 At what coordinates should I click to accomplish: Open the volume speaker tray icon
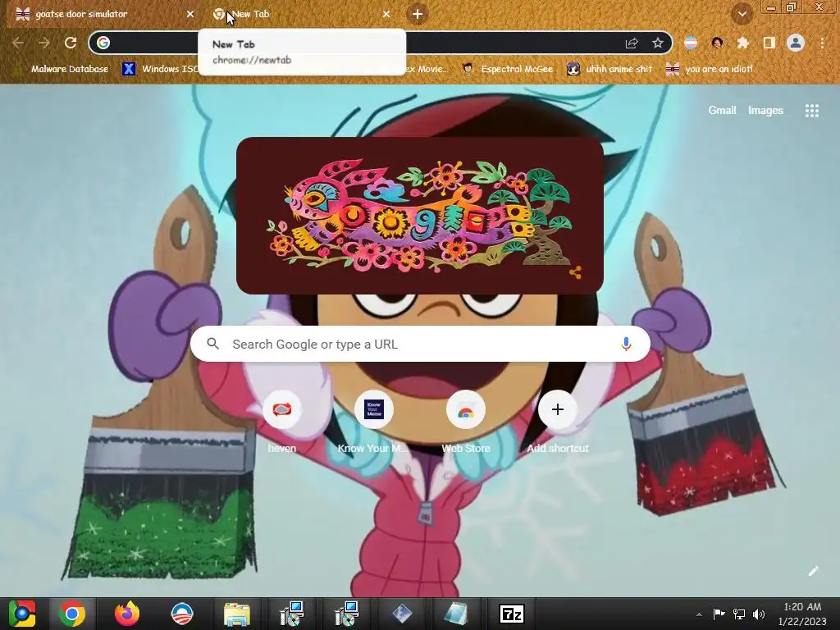[759, 614]
